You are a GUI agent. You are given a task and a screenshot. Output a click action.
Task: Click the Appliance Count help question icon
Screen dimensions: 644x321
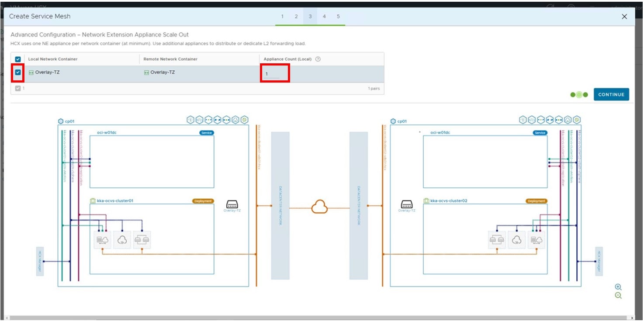tap(318, 59)
